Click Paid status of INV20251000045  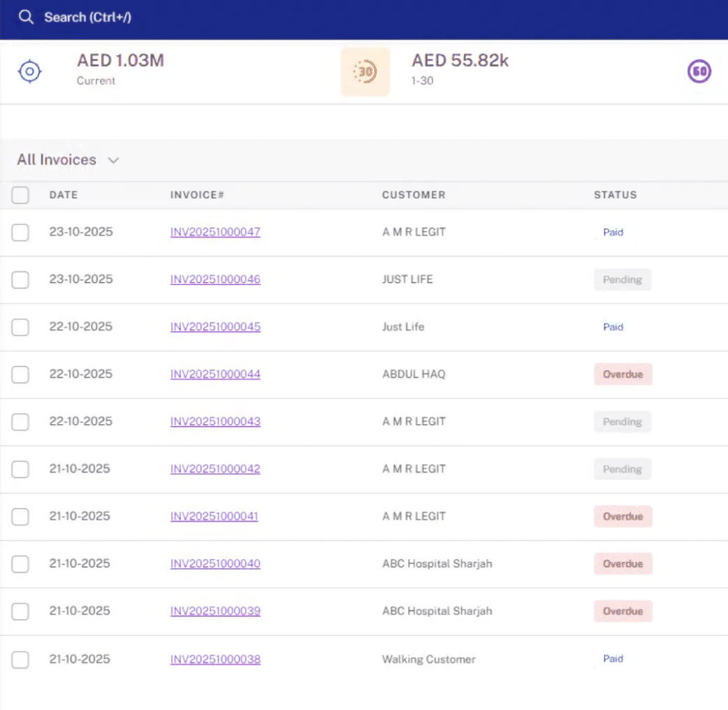[613, 327]
